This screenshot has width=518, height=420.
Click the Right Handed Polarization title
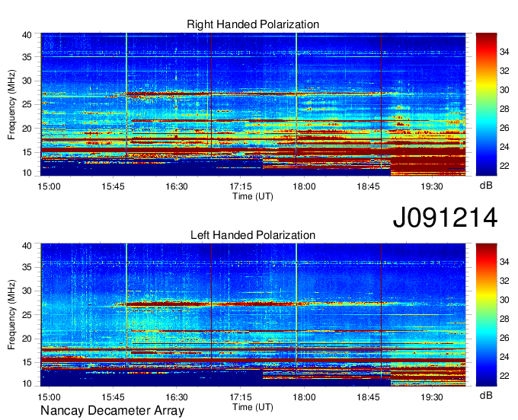tap(253, 24)
